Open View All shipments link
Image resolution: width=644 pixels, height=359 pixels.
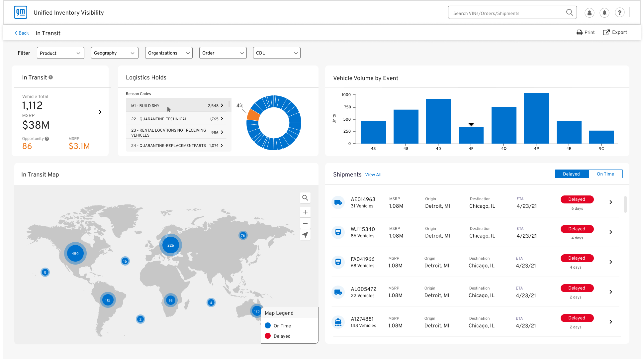pyautogui.click(x=373, y=175)
